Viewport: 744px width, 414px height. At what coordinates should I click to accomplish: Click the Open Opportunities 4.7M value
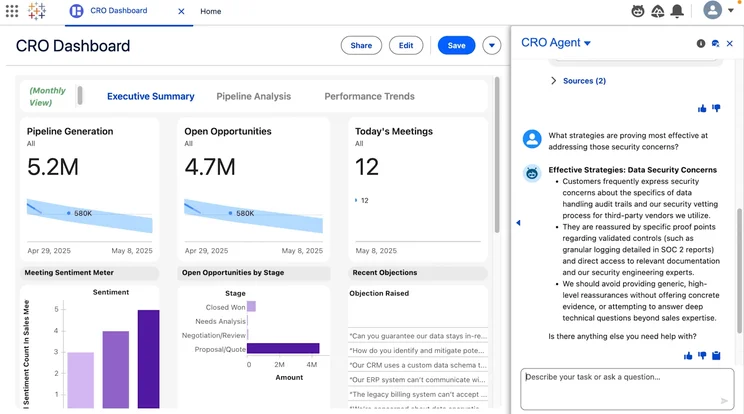(x=210, y=167)
